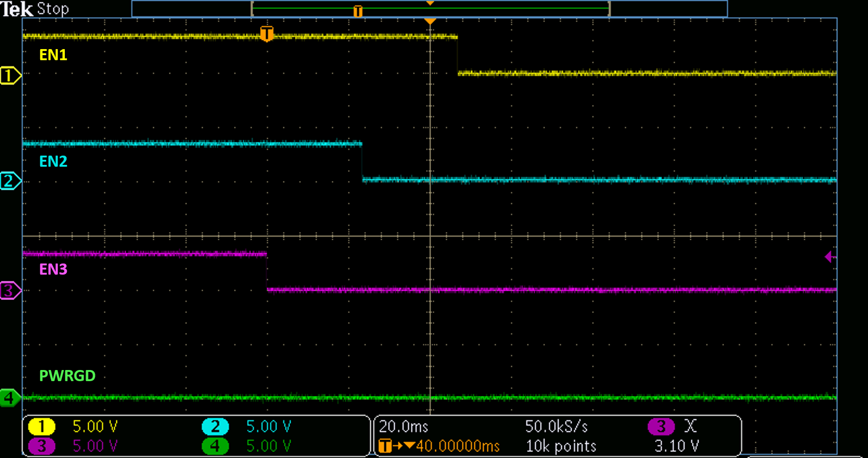Click the trigger slope icon
Image resolution: width=868 pixels, height=458 pixels.
(x=690, y=426)
